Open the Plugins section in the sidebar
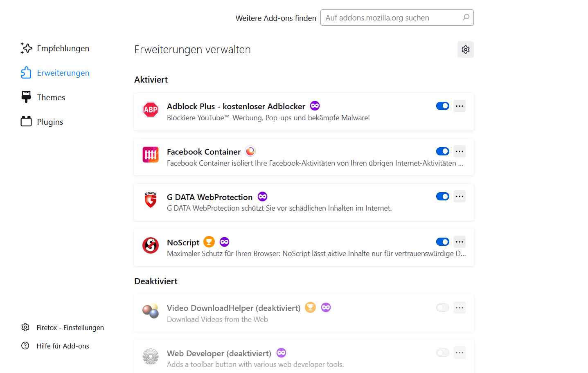Viewport: 588px width, 373px height. pyautogui.click(x=50, y=122)
